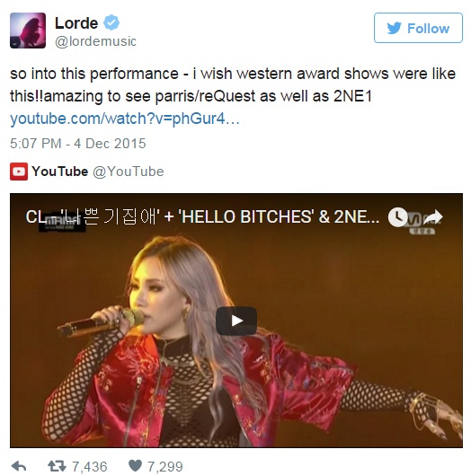Retweet using the retweet icon

58,466
